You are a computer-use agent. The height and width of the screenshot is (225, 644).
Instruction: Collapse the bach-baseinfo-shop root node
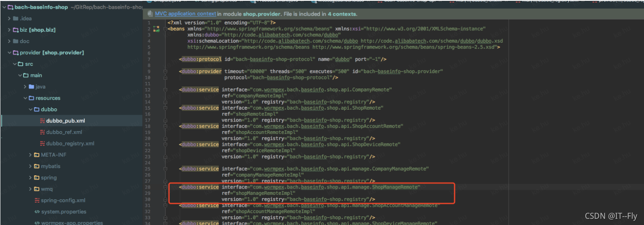click(4, 7)
